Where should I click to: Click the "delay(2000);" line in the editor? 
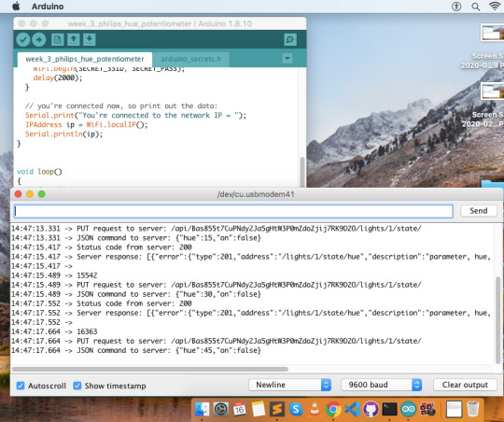pyautogui.click(x=58, y=77)
